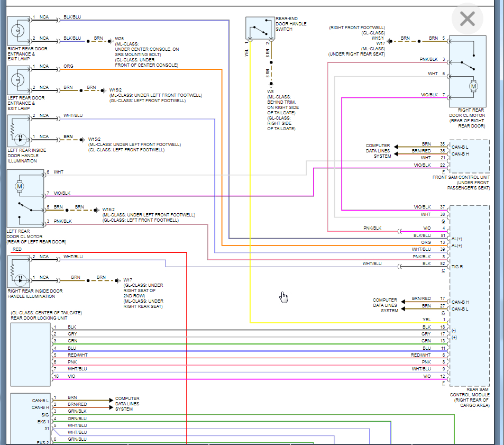Click the VIO label at locking unit pin 10
Image resolution: width=504 pixels, height=445 pixels.
[71, 376]
